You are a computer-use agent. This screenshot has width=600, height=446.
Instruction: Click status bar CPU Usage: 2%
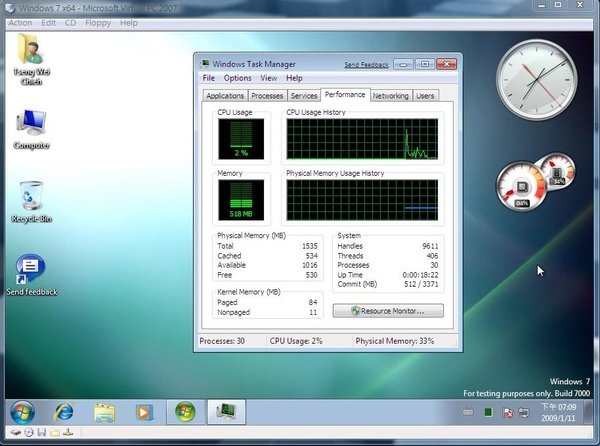(296, 341)
